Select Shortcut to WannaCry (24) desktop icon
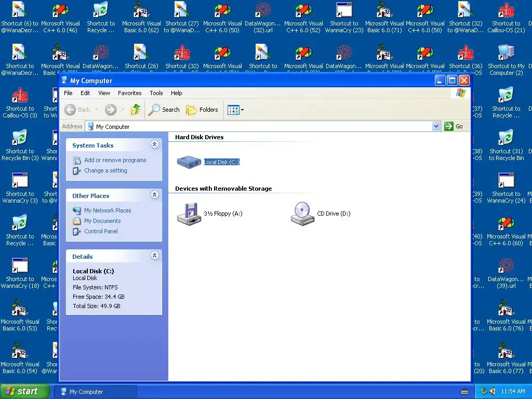 pyautogui.click(x=506, y=188)
